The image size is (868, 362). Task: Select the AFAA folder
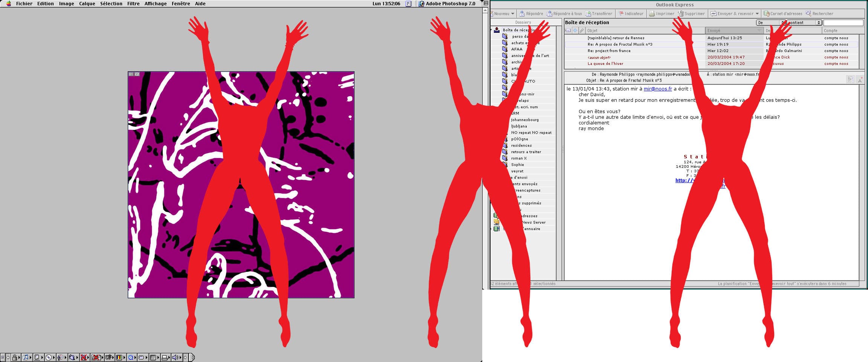[x=517, y=49]
